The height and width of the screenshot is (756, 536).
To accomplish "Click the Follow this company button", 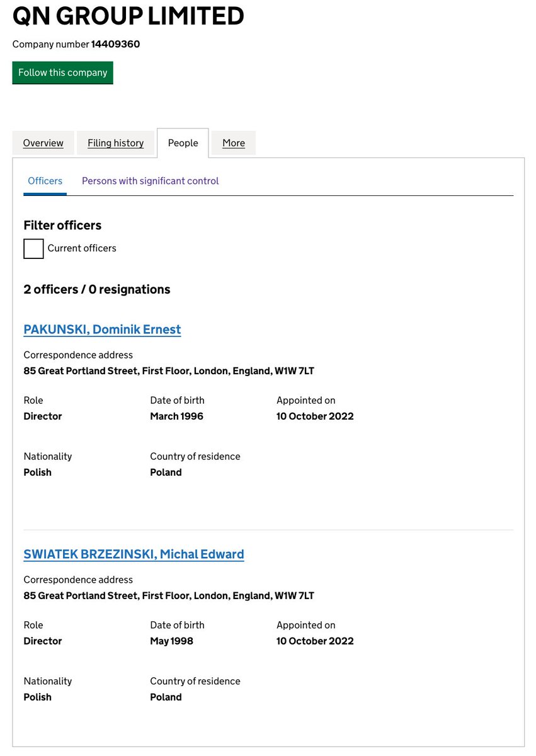I will [x=62, y=72].
